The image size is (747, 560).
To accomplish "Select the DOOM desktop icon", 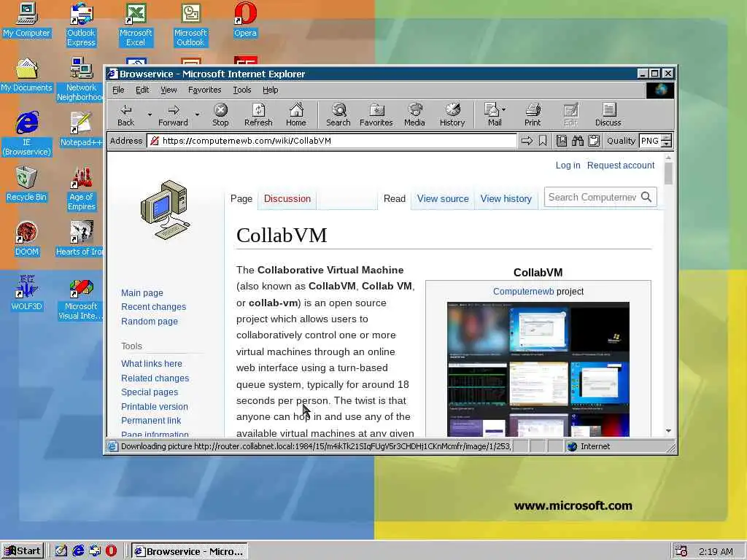I will pyautogui.click(x=26, y=238).
